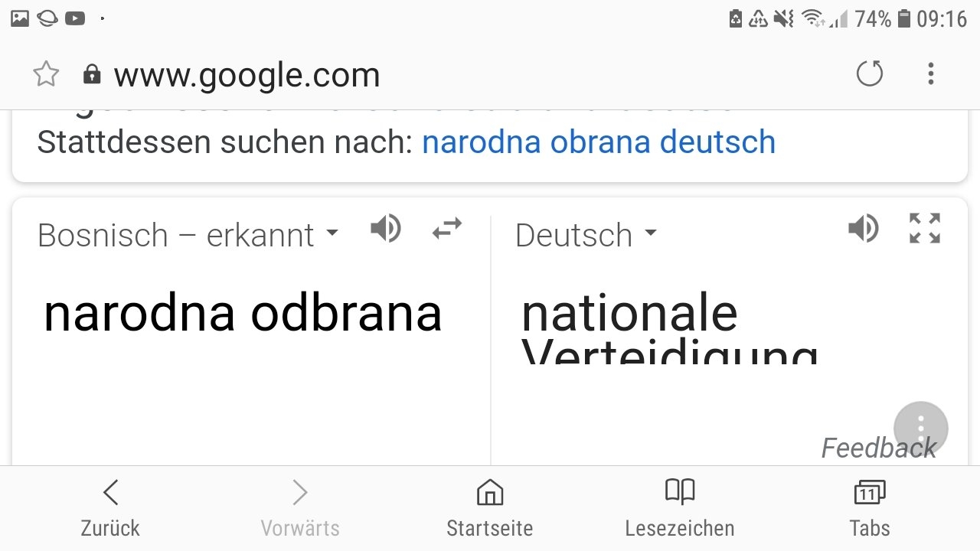Open the browser three-dot menu

tap(930, 74)
